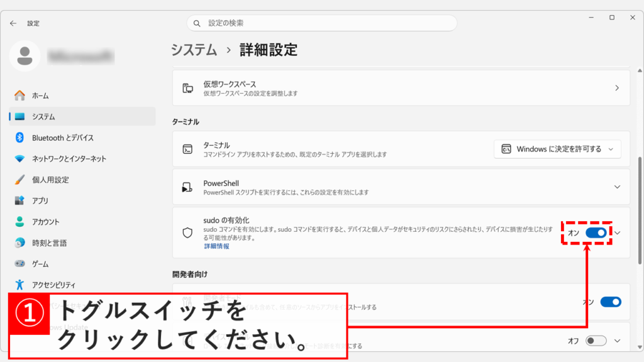644x362 pixels.
Task: Click the terminal icon inside the Windows dropdown
Action: pyautogui.click(x=506, y=149)
